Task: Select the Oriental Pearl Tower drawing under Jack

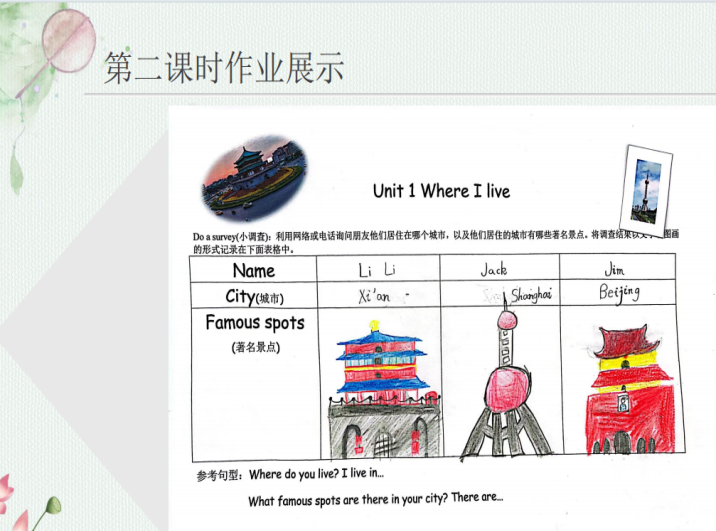Action: (x=504, y=388)
